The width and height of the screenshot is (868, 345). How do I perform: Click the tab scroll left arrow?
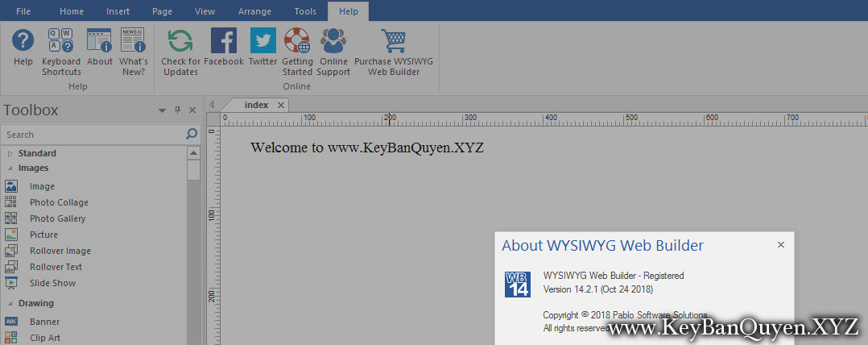coord(212,104)
